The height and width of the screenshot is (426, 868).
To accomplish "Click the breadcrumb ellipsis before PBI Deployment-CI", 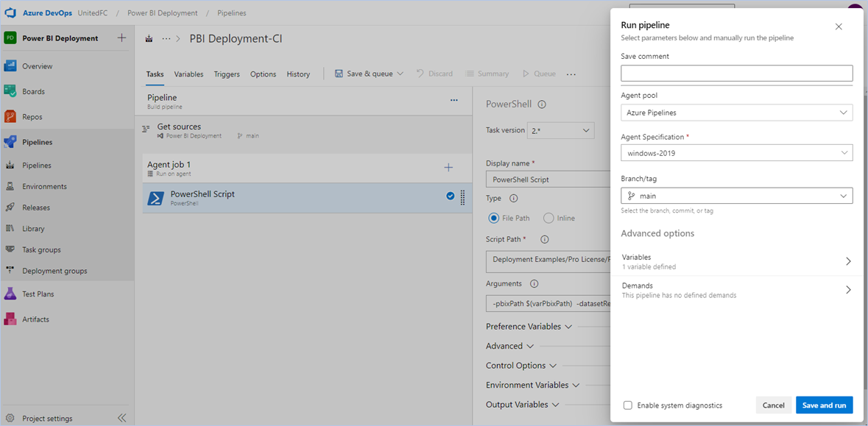I will [166, 39].
